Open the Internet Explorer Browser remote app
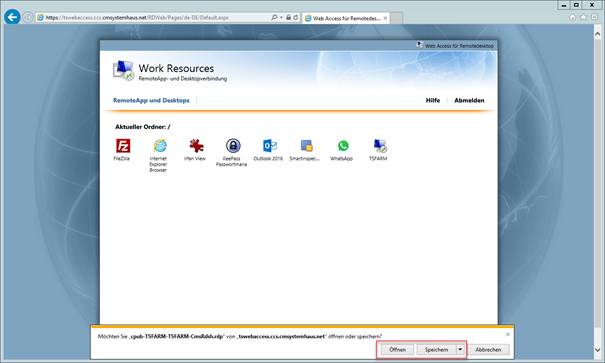Image resolution: width=605 pixels, height=363 pixels. click(x=159, y=146)
